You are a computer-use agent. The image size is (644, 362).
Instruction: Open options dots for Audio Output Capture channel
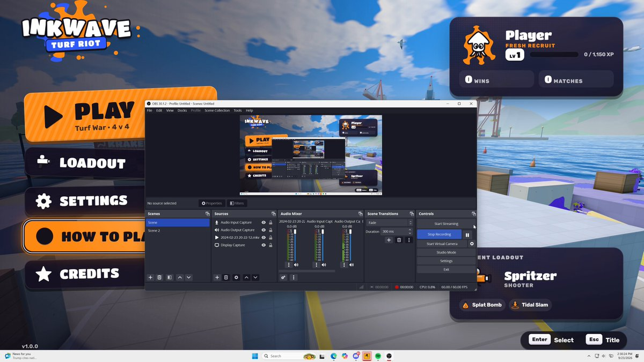point(344,264)
